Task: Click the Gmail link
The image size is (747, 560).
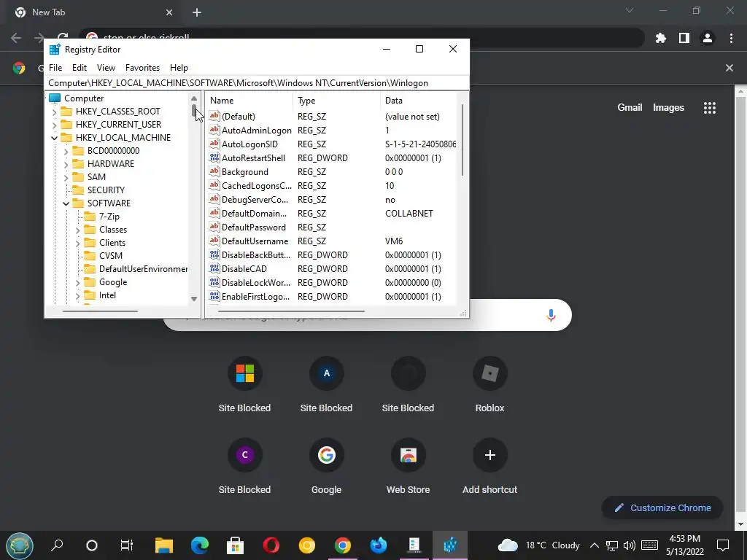Action: tap(630, 108)
